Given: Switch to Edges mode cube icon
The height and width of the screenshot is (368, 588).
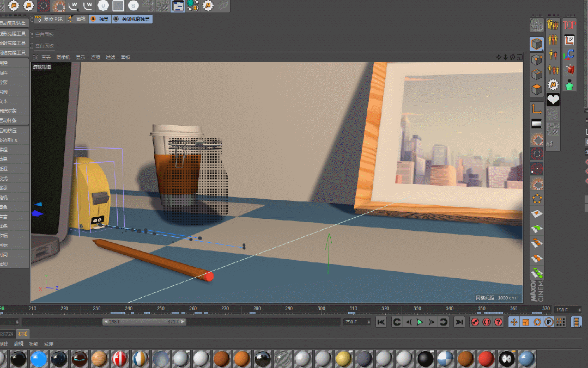Looking at the screenshot, I should point(537,74).
